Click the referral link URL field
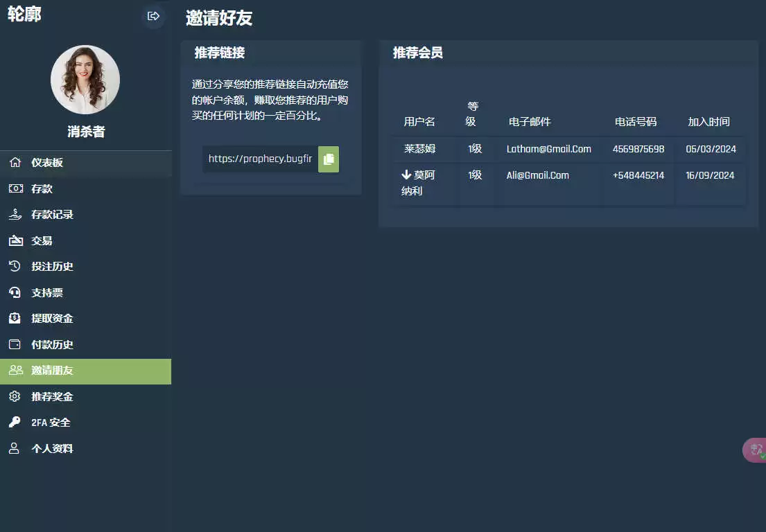766x532 pixels. click(x=260, y=159)
